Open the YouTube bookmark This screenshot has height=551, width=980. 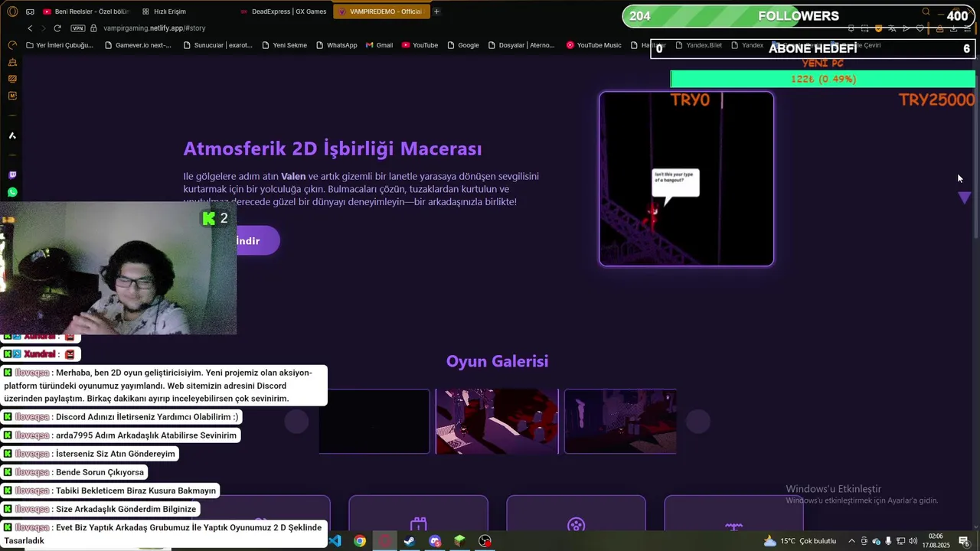point(420,45)
